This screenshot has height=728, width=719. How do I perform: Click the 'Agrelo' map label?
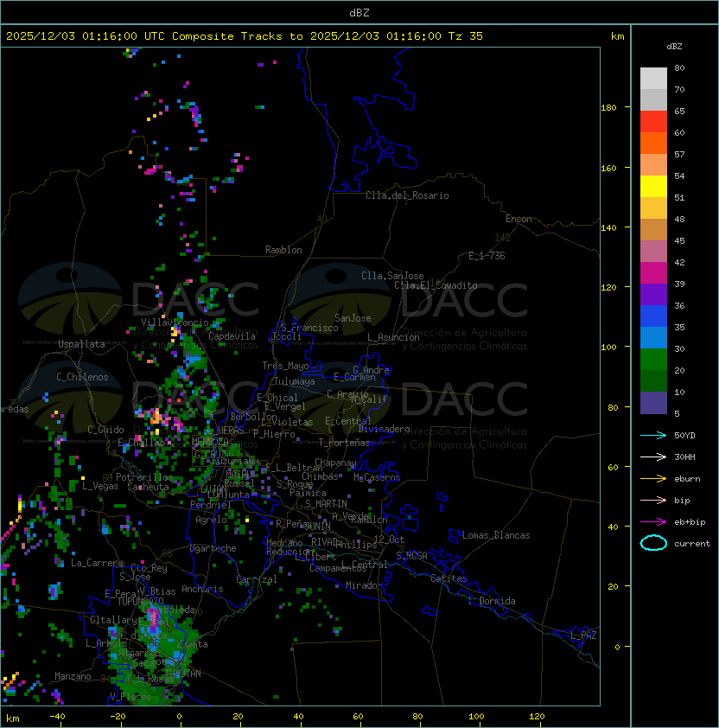(x=211, y=520)
